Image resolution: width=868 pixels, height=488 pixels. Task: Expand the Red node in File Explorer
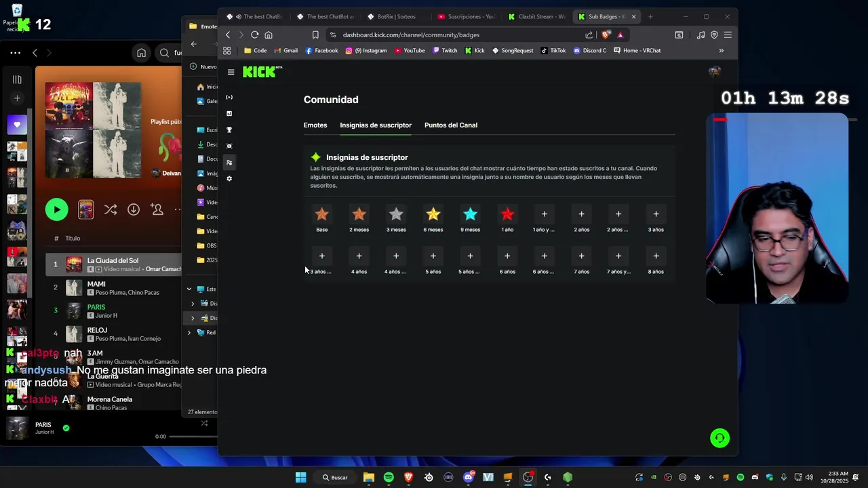pos(189,333)
